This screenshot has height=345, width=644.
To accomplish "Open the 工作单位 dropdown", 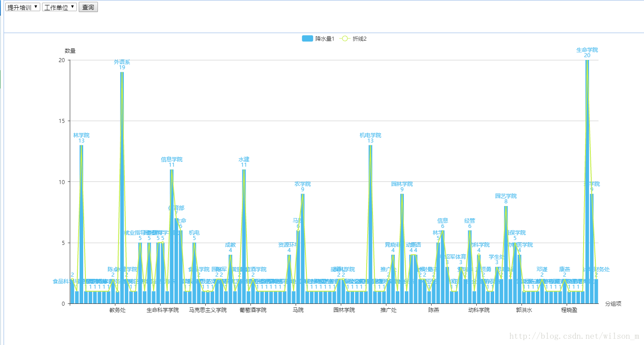I will coord(59,7).
